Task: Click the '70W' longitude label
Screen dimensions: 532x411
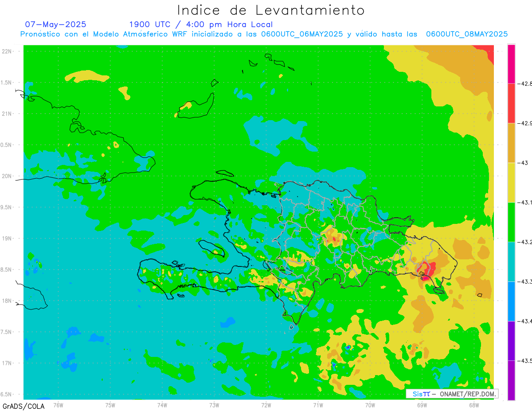Action: click(370, 404)
